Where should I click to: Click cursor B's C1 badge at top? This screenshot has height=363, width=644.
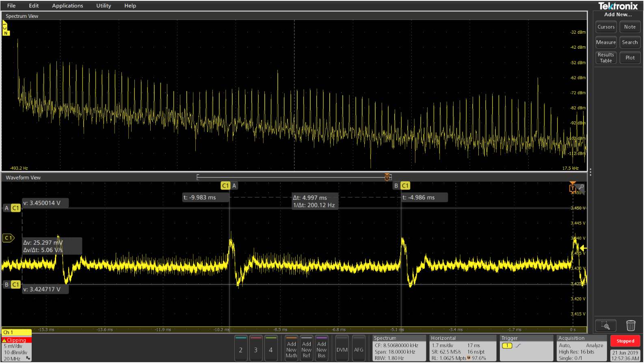point(405,186)
